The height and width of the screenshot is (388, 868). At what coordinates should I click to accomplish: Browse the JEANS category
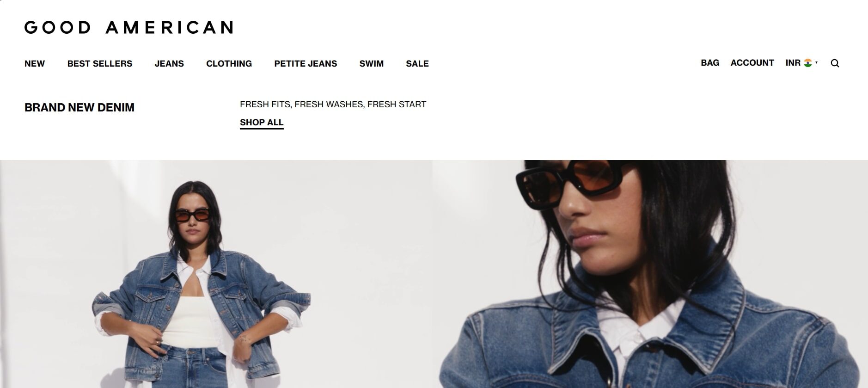169,64
